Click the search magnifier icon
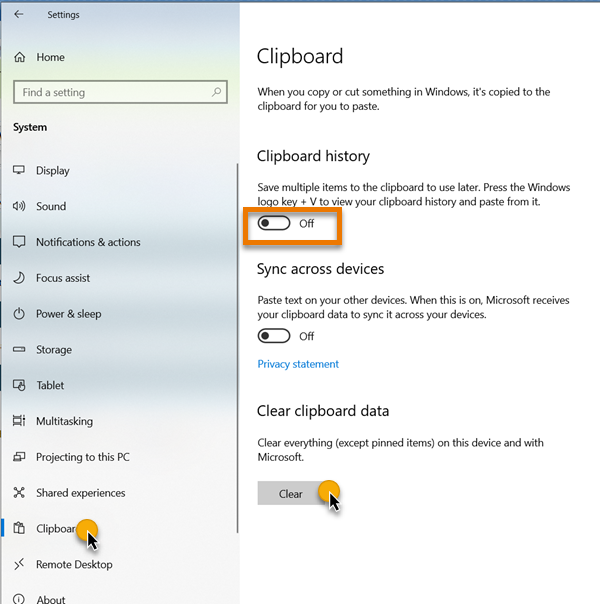The width and height of the screenshot is (600, 604). (x=216, y=92)
